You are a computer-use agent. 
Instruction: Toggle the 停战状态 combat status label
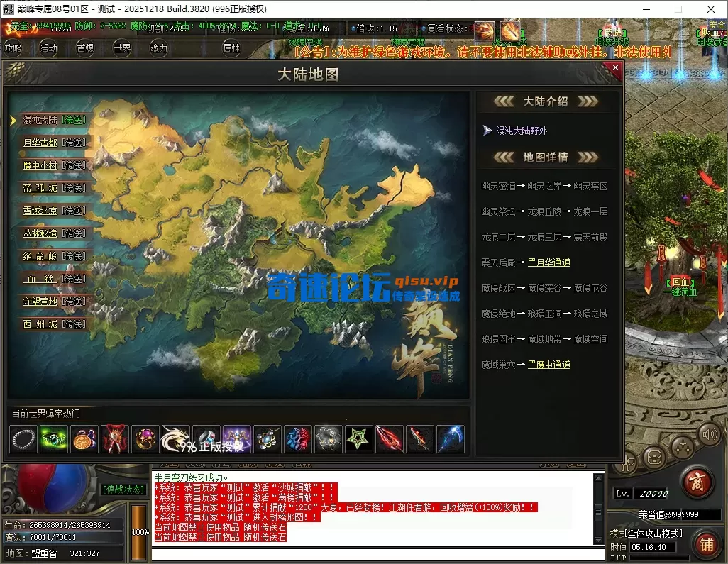(123, 490)
